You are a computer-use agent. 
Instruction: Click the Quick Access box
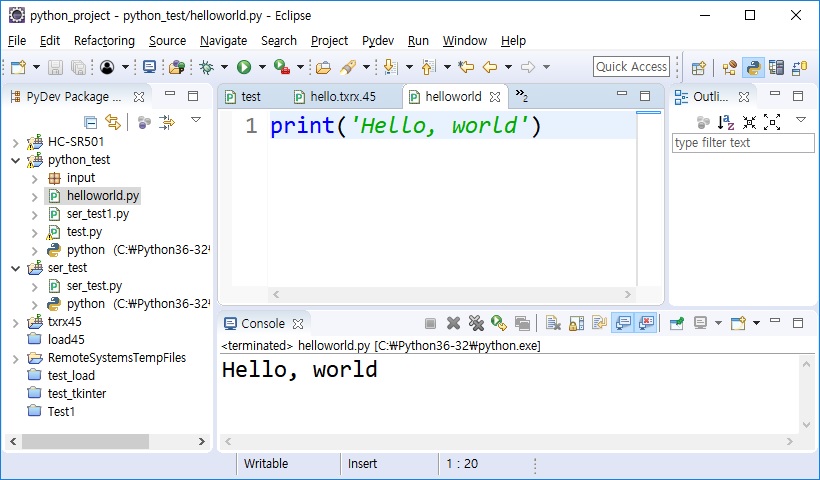[x=631, y=67]
